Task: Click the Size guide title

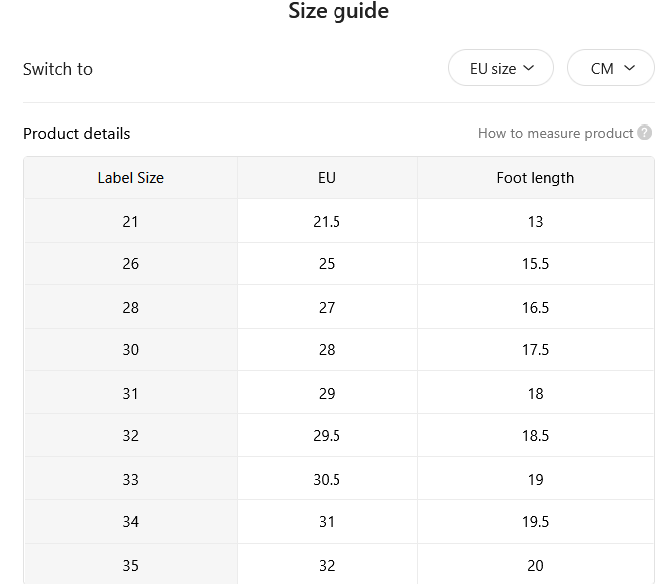Action: [339, 11]
